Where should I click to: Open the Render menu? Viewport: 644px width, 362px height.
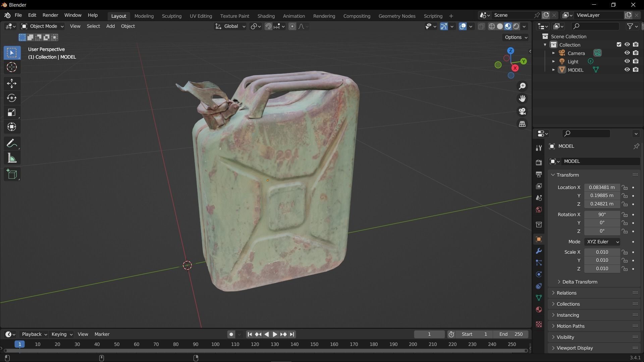(50, 15)
